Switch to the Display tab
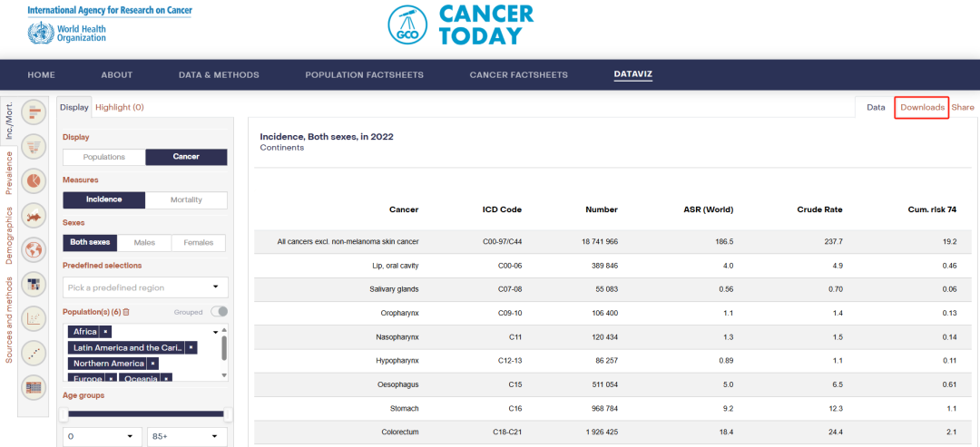Viewport: 980px width, 447px height. [x=74, y=107]
